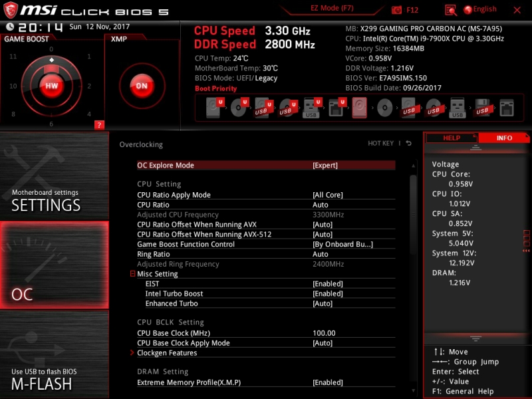
Task: Click the English language label
Action: click(x=485, y=9)
